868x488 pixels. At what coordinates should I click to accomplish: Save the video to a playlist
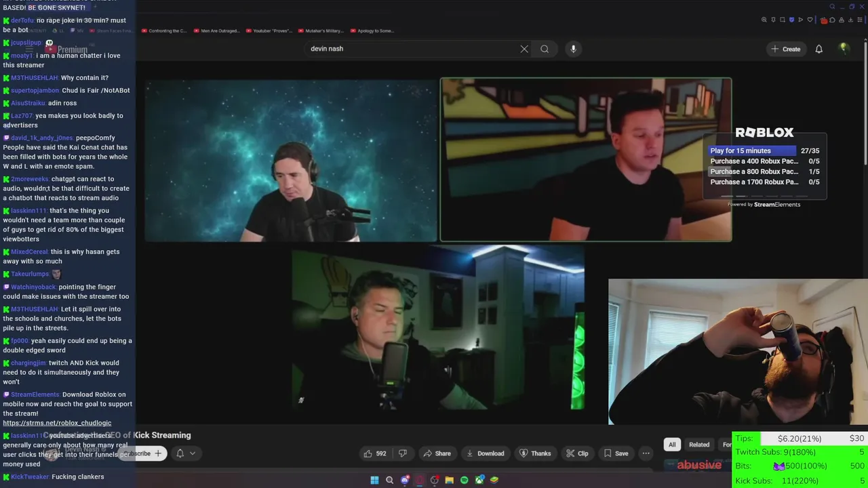(x=616, y=453)
